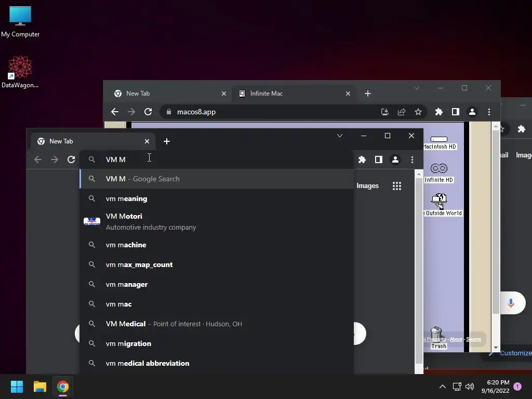Select VM Motori suggestion

217,221
